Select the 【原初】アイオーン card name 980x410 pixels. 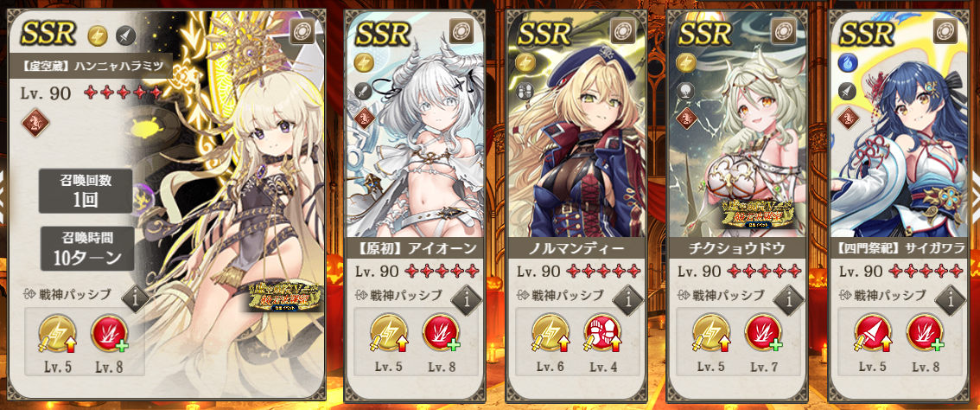[417, 248]
